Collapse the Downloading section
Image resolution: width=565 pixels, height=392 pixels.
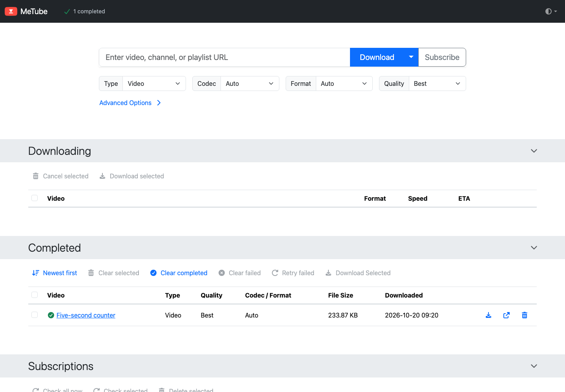click(x=534, y=151)
